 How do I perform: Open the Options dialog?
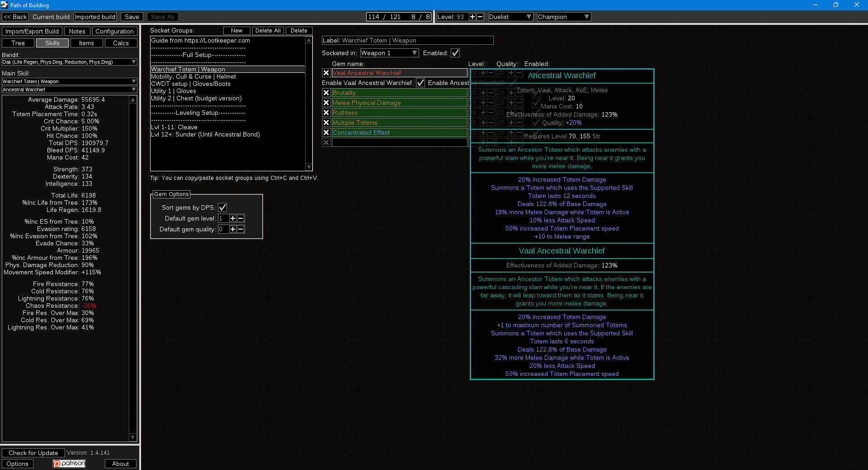pyautogui.click(x=18, y=464)
